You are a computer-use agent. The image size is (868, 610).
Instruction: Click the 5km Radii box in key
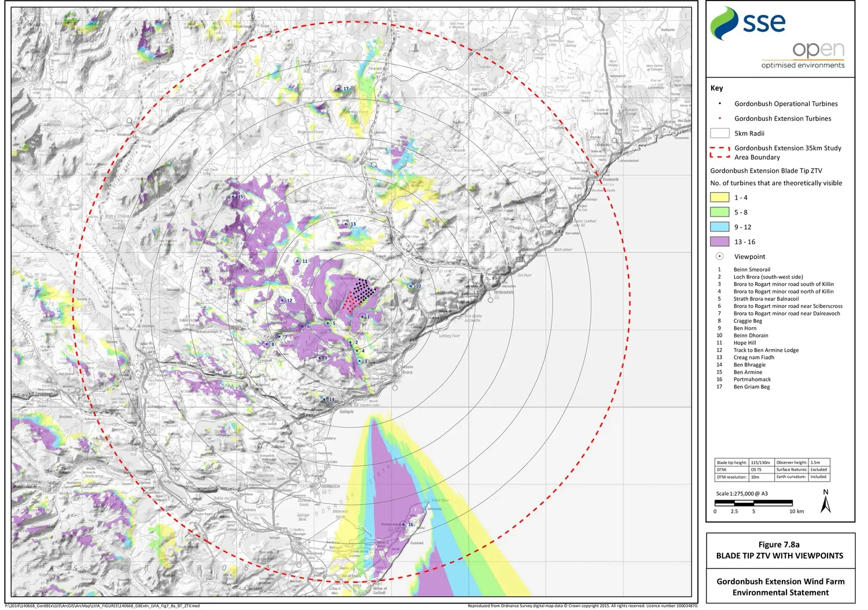click(x=719, y=133)
